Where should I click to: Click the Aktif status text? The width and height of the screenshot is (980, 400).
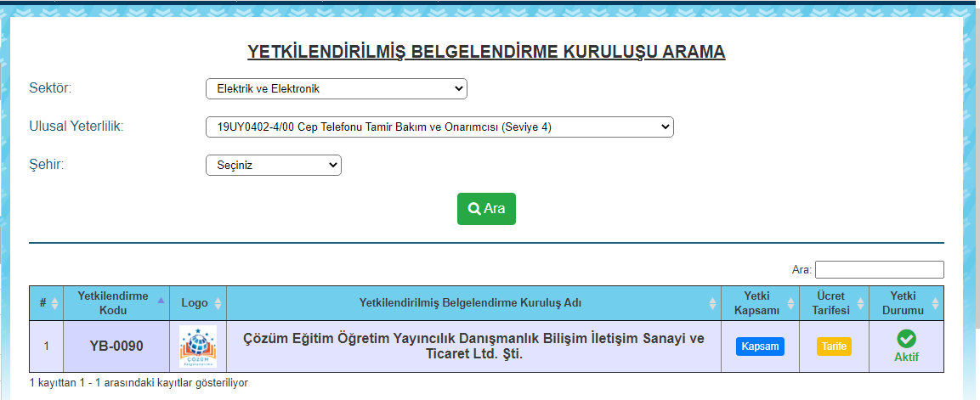(906, 357)
